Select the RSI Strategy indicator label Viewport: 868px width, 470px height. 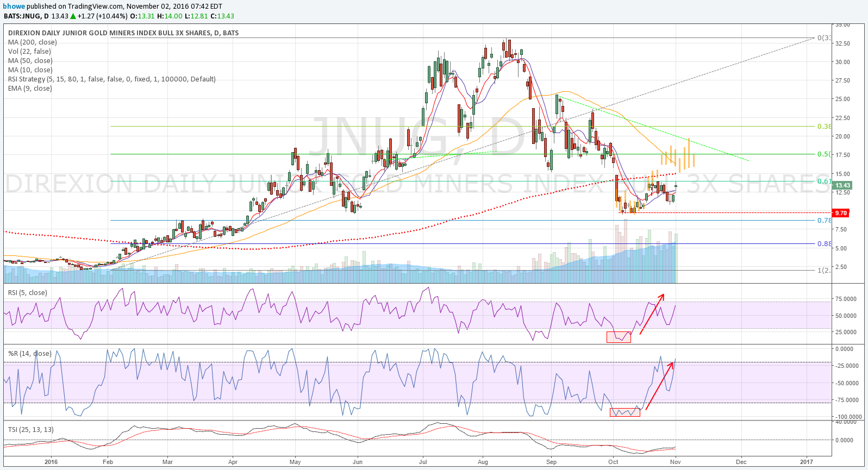tap(112, 79)
